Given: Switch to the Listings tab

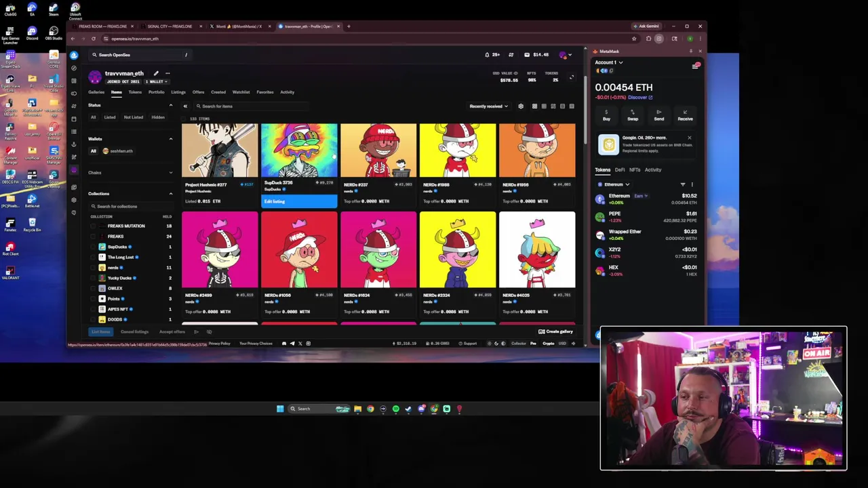Looking at the screenshot, I should tap(178, 92).
